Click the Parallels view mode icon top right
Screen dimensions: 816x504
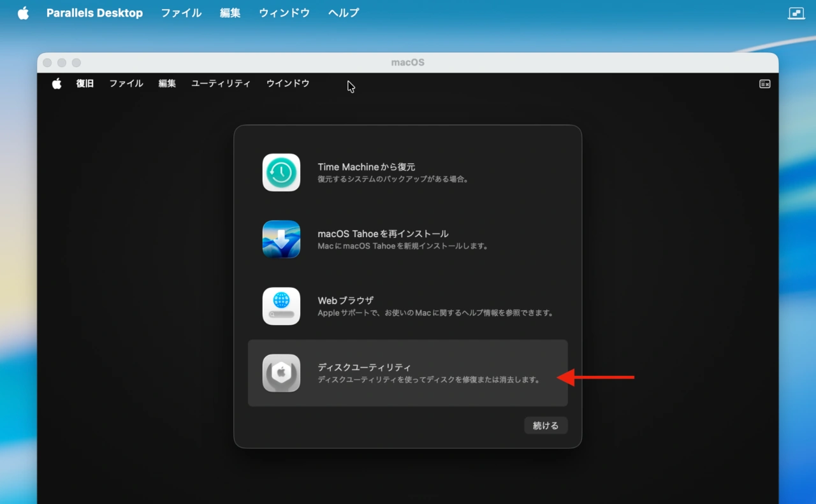point(796,12)
